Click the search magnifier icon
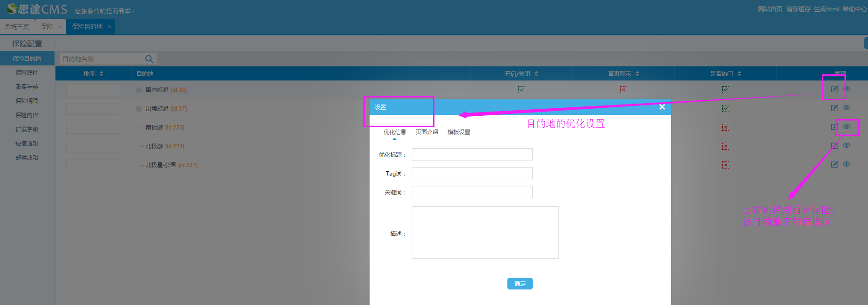 (150, 59)
